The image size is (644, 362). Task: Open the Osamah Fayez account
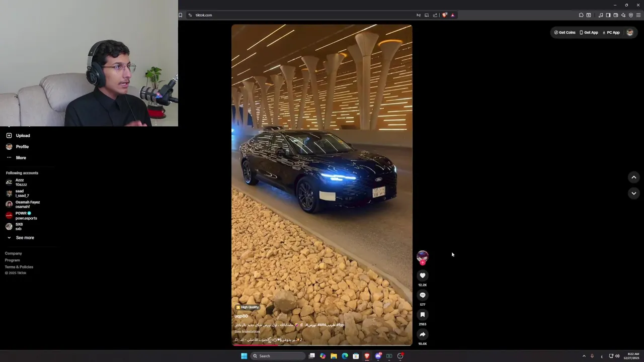23,205
